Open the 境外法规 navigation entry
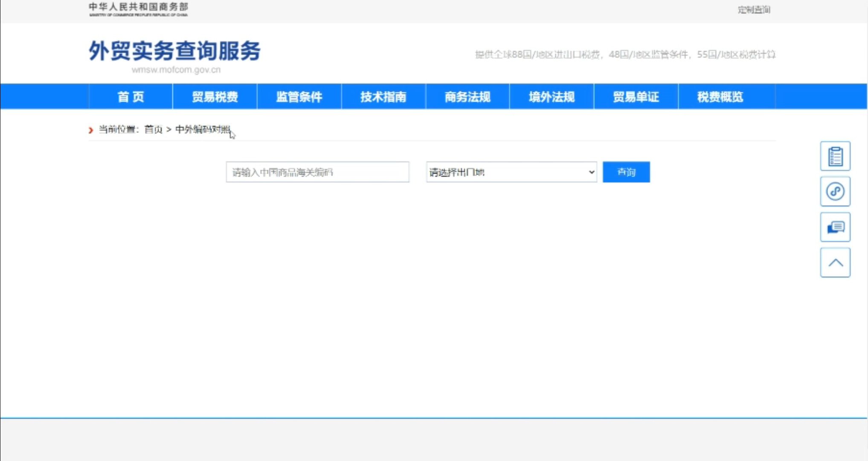868x461 pixels. point(552,97)
